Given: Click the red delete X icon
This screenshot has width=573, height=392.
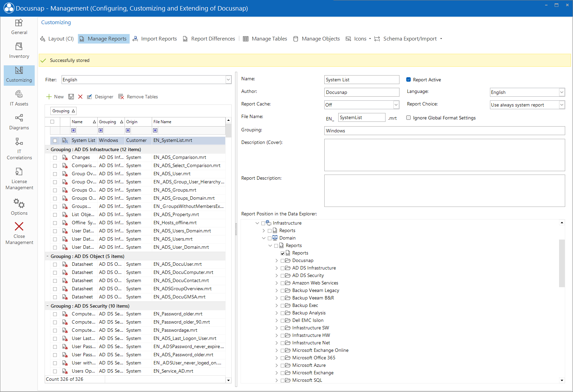Looking at the screenshot, I should point(80,97).
